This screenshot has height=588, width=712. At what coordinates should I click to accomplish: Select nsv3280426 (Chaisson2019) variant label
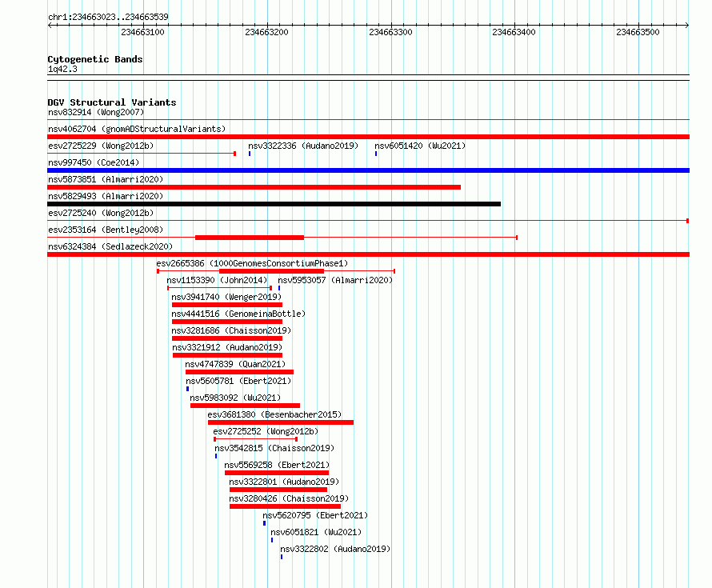click(289, 498)
